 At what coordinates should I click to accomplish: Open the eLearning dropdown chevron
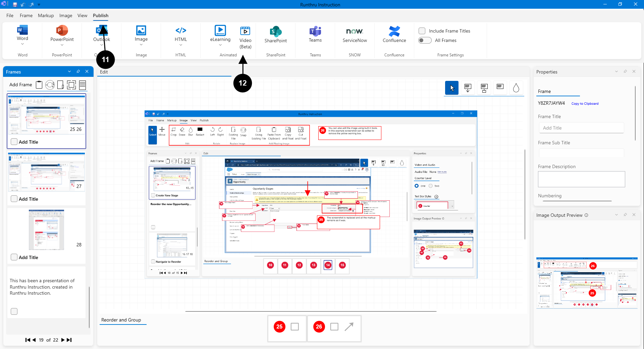tap(220, 45)
